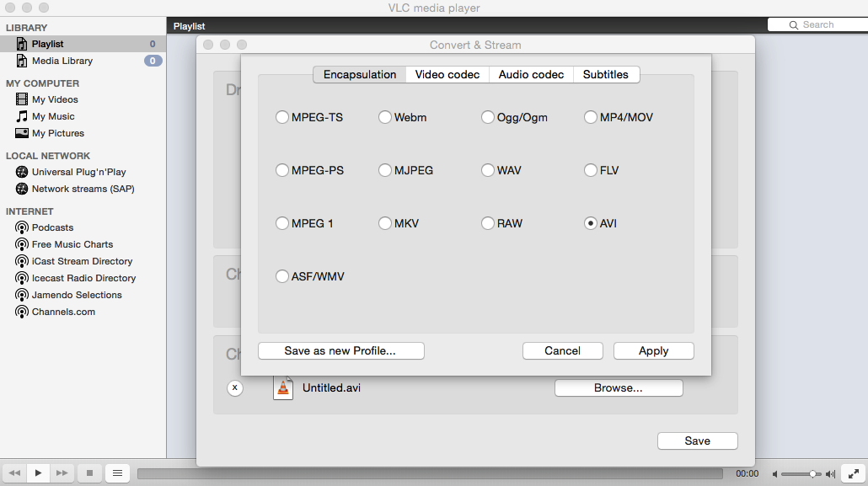The image size is (868, 486).
Task: Apply the encapsulation settings
Action: 653,351
